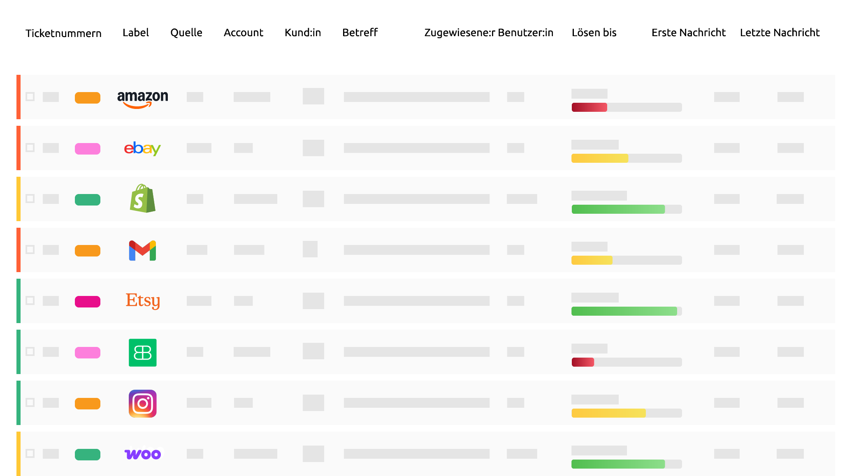The height and width of the screenshot is (476, 868).
Task: Click the WooCommerce woo logo
Action: 142,454
